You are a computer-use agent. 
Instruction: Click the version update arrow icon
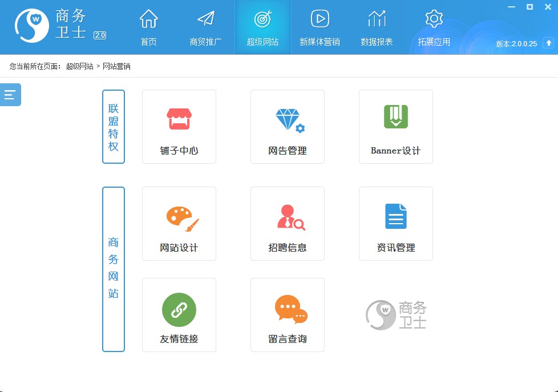pos(548,43)
